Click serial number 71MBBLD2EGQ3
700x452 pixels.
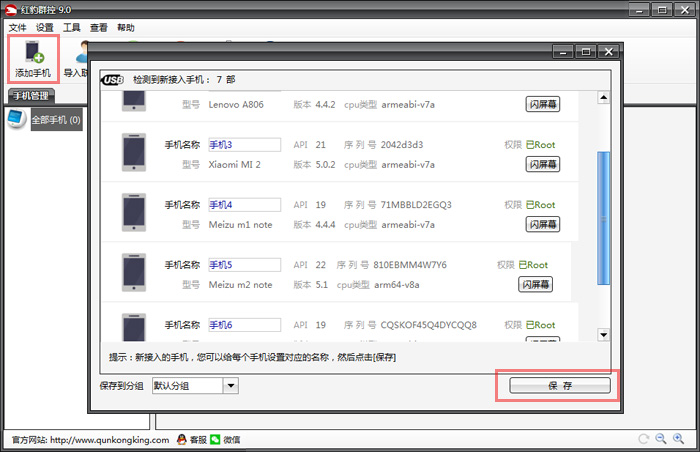coord(416,205)
